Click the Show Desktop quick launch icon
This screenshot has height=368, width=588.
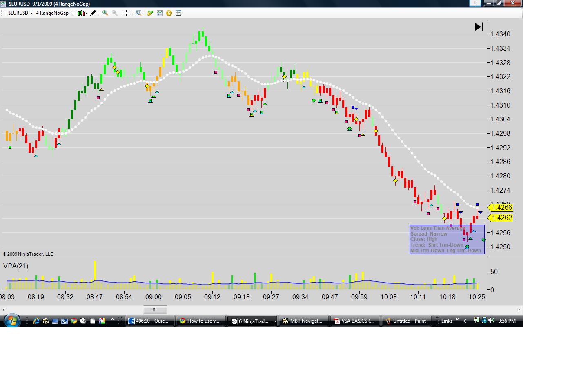[55, 321]
